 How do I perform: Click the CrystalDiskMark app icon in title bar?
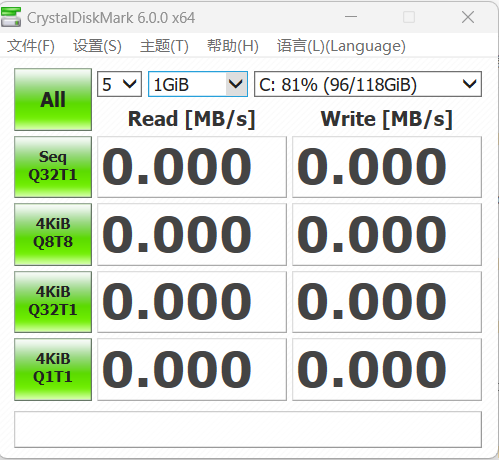click(11, 17)
